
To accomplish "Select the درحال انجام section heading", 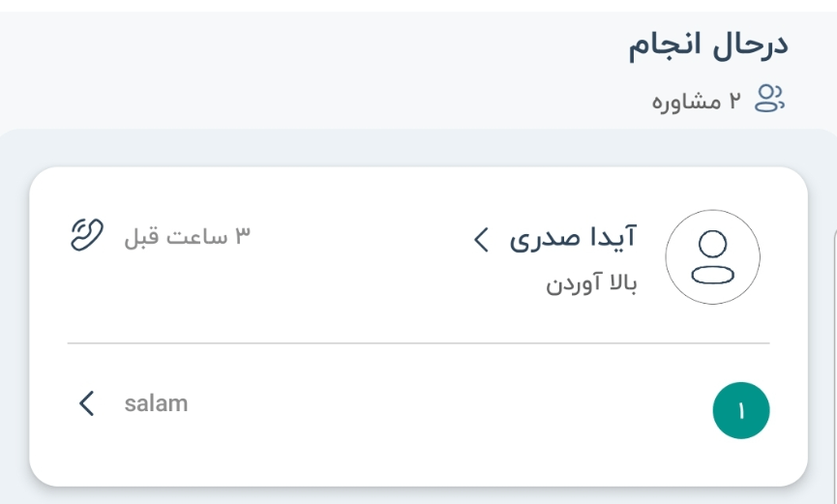I will tap(707, 44).
